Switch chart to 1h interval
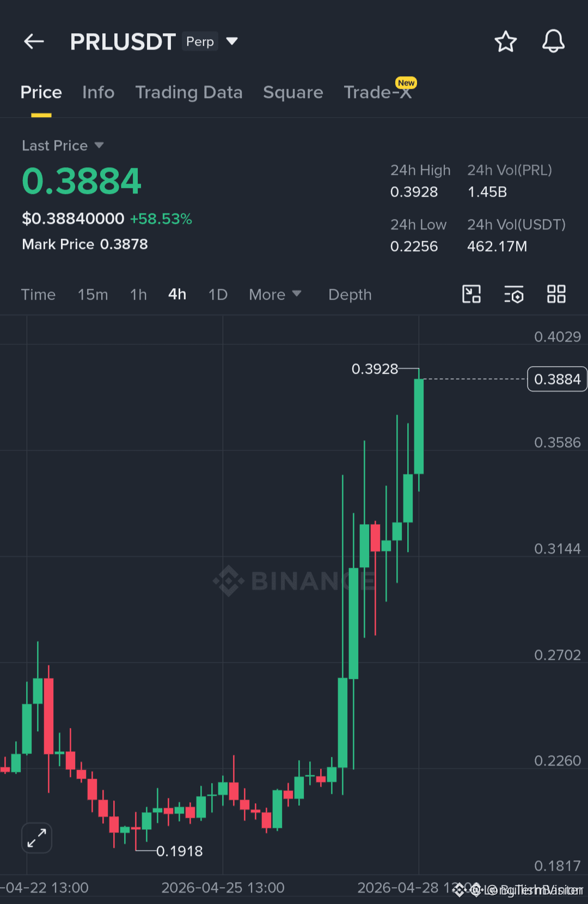 coord(138,295)
